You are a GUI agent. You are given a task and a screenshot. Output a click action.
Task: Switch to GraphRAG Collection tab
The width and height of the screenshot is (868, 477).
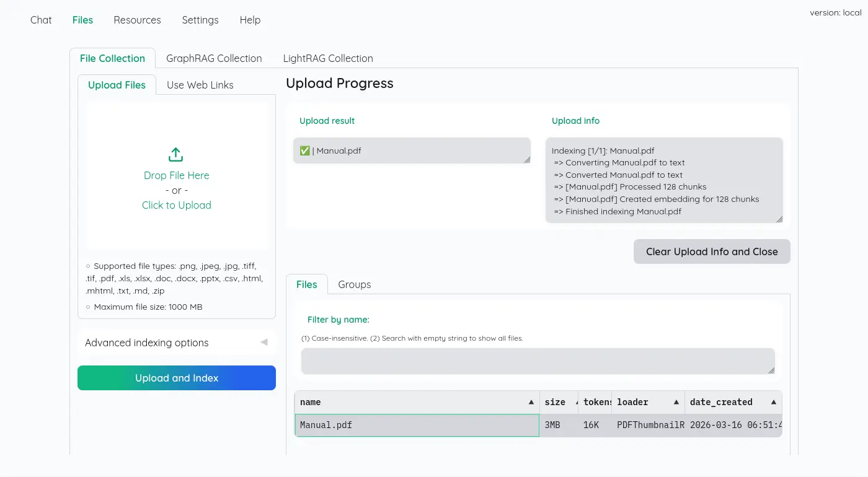click(x=214, y=58)
